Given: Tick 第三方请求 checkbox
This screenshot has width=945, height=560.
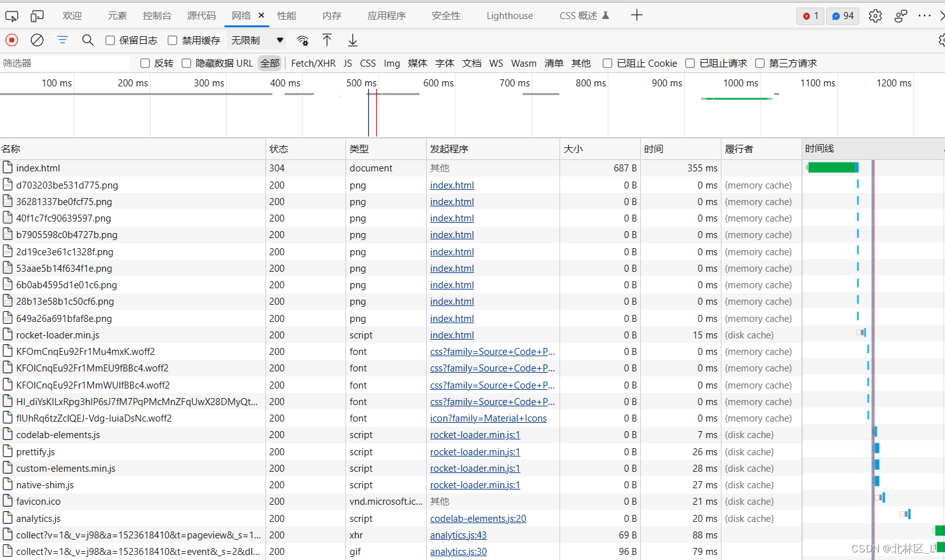Looking at the screenshot, I should pyautogui.click(x=760, y=63).
